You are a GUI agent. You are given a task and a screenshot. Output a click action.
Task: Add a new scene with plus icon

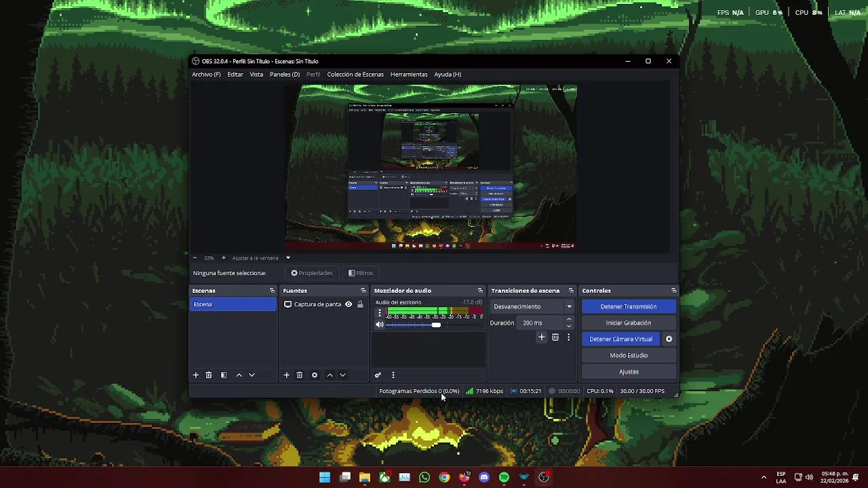(196, 375)
